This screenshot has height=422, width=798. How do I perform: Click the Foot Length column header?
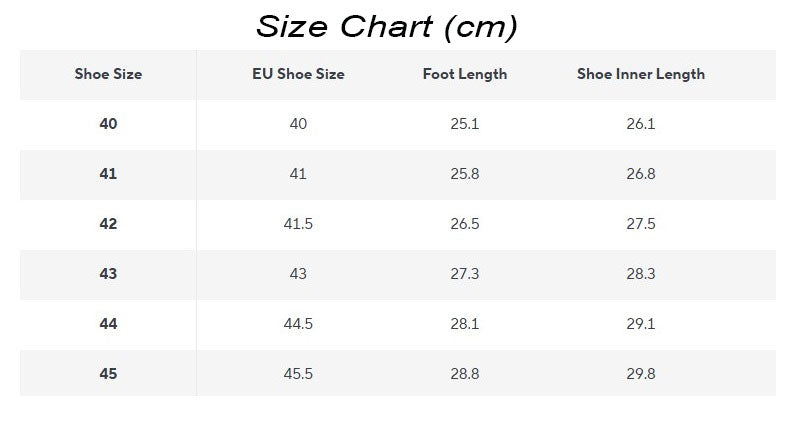click(x=465, y=74)
